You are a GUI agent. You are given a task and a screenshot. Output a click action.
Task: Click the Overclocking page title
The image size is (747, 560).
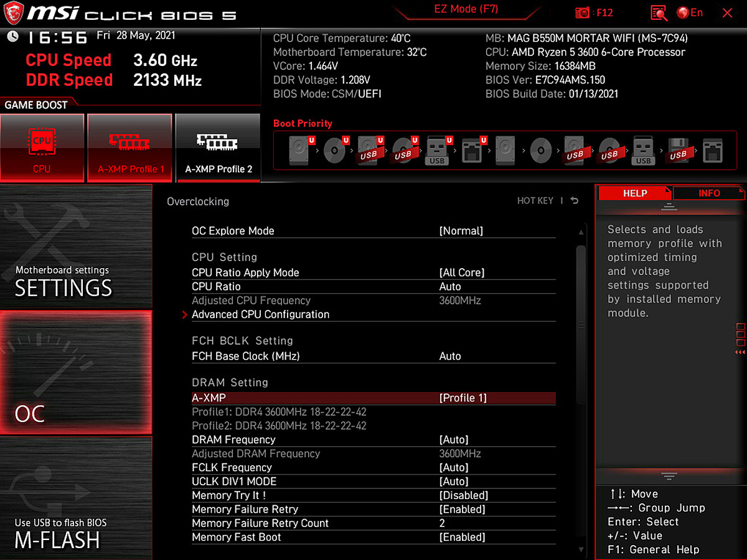click(198, 202)
